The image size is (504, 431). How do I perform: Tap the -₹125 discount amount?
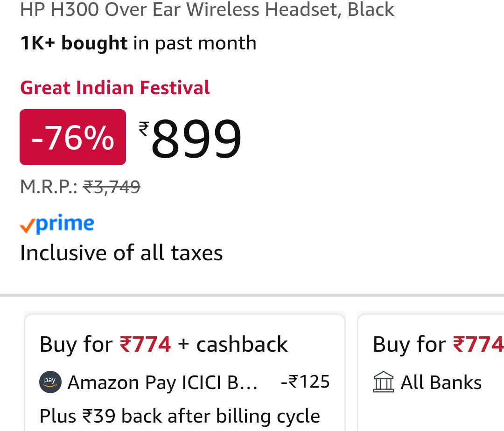tap(305, 382)
